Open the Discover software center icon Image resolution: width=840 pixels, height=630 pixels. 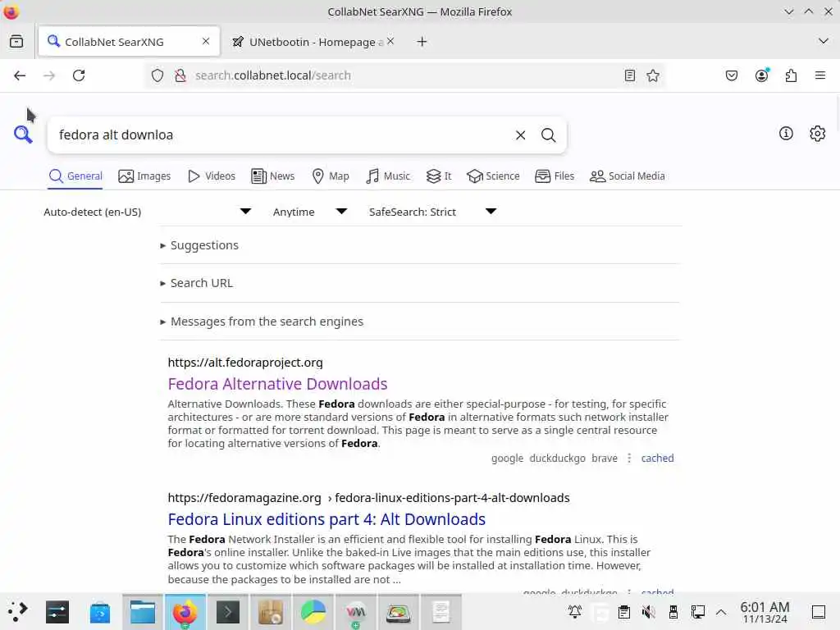(99, 612)
